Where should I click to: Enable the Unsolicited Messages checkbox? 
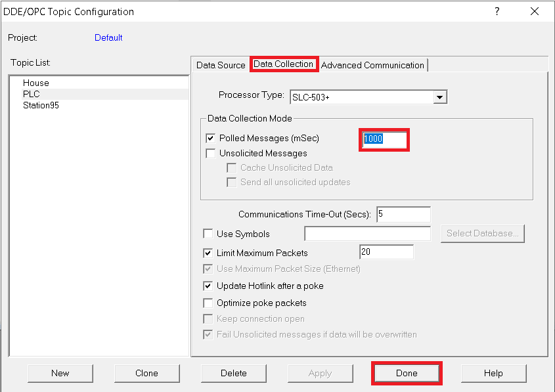pyautogui.click(x=211, y=153)
